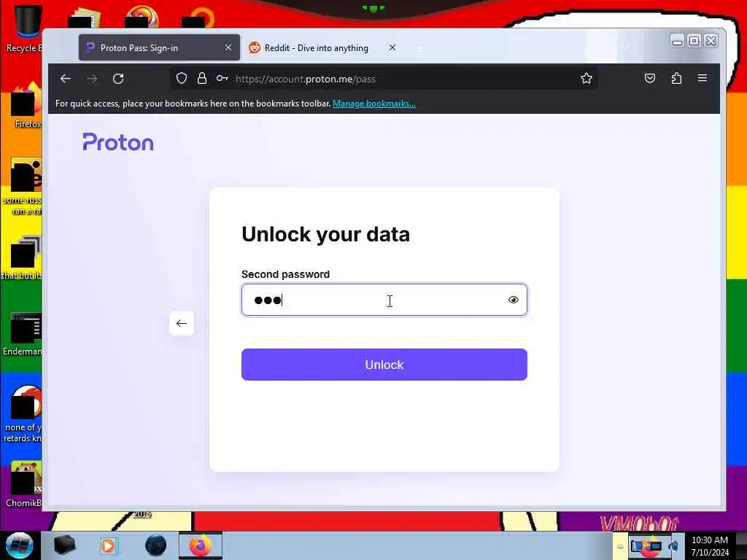Maximize the Firefox window
747x560 pixels.
click(694, 41)
